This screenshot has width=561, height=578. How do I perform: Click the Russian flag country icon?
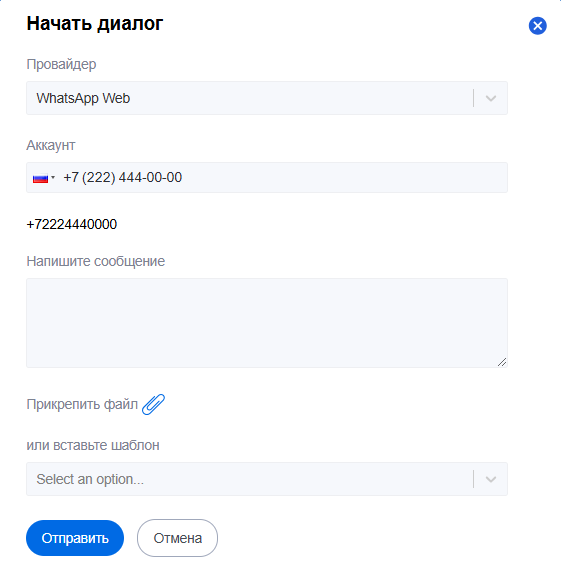(41, 178)
